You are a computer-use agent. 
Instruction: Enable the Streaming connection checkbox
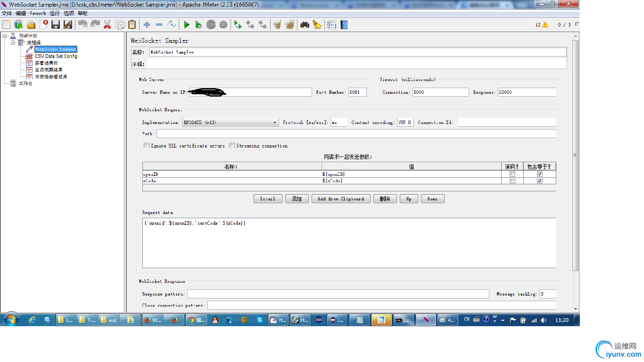pos(232,146)
